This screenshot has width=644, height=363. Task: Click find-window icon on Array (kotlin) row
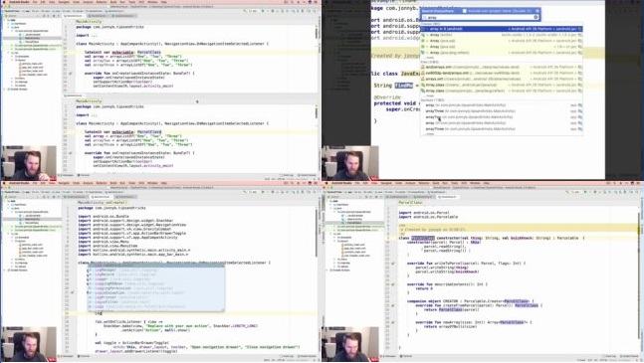[580, 35]
